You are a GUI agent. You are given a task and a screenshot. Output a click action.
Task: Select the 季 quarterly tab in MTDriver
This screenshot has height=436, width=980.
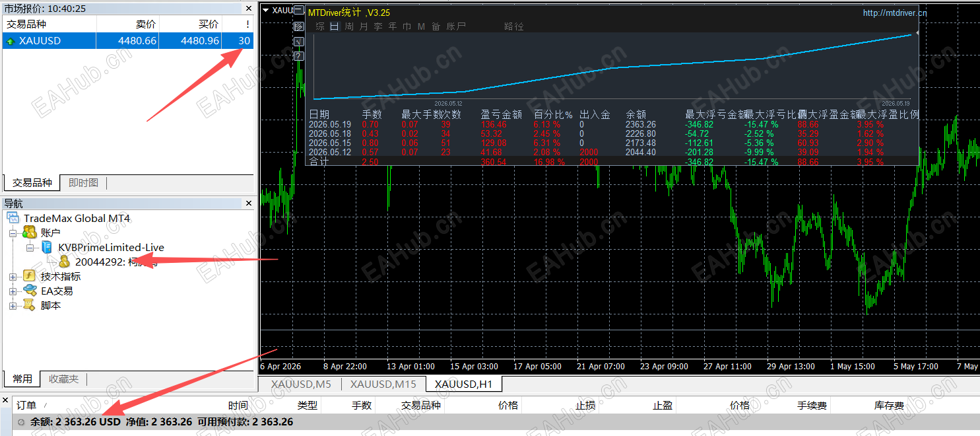tap(378, 26)
